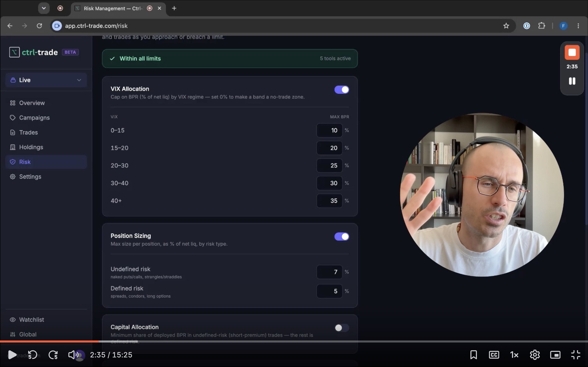Screen dimensions: 588x367
Task: Rewind the video 5 seconds
Action: (32, 355)
